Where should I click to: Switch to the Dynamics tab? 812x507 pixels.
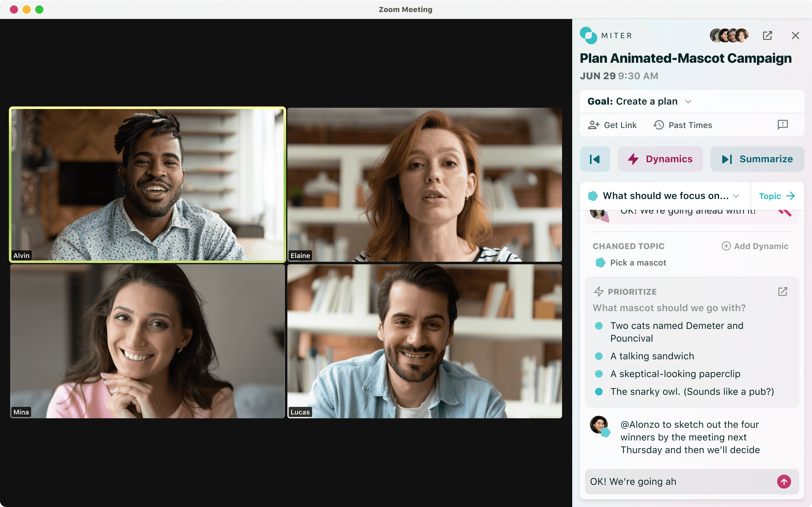click(x=659, y=158)
